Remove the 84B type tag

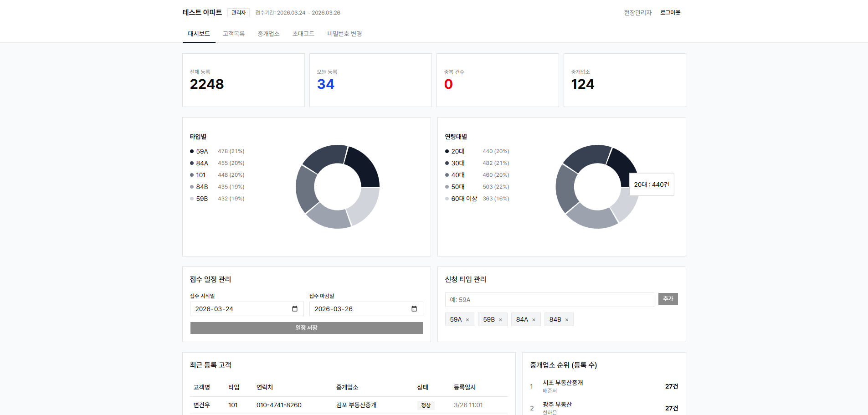[x=567, y=320]
